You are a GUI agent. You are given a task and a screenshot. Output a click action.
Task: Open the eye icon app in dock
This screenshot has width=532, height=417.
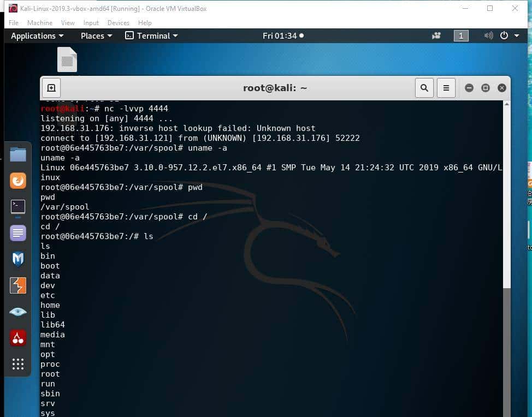18,312
